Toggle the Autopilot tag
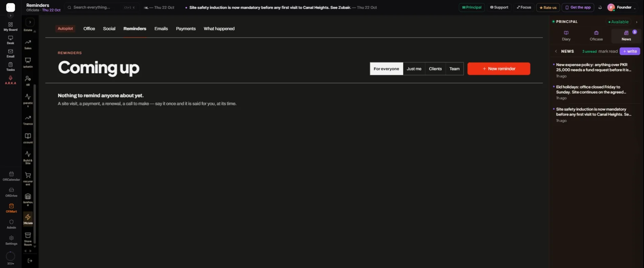This screenshot has height=268, width=644. click(65, 28)
